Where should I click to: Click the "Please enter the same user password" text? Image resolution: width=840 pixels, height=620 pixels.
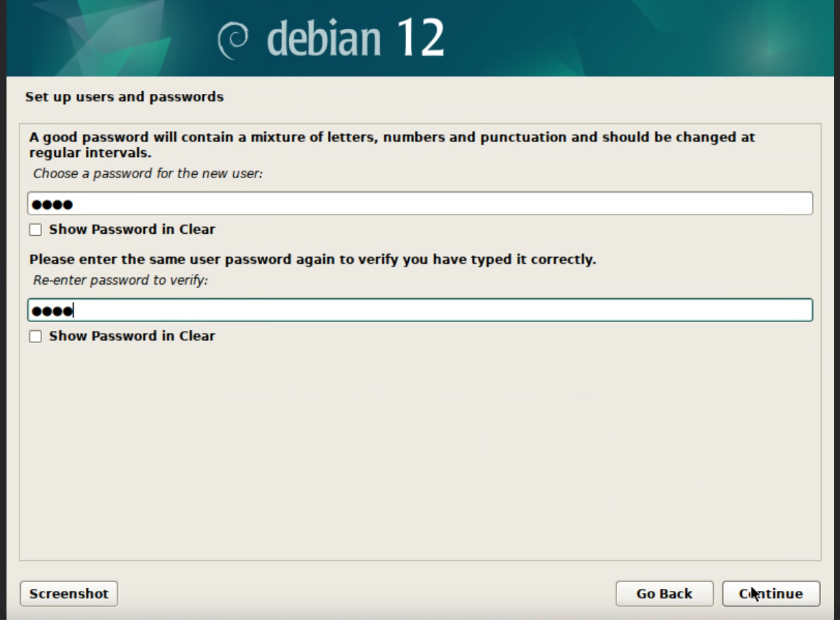click(313, 259)
